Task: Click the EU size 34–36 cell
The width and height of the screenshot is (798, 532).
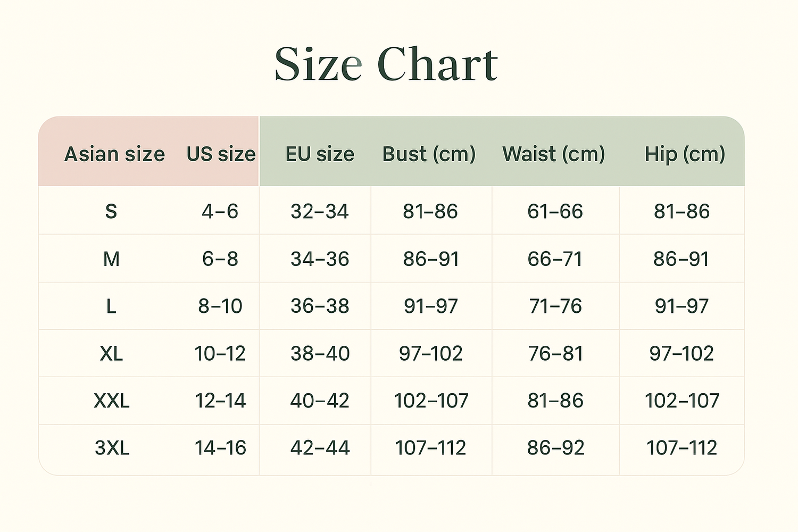Action: 320,259
